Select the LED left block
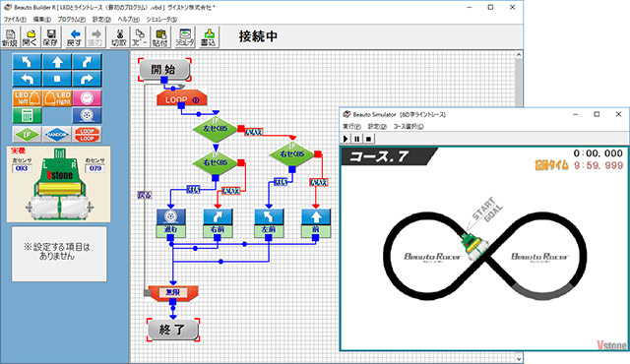Viewport: 630px width, 364px height. [x=27, y=98]
